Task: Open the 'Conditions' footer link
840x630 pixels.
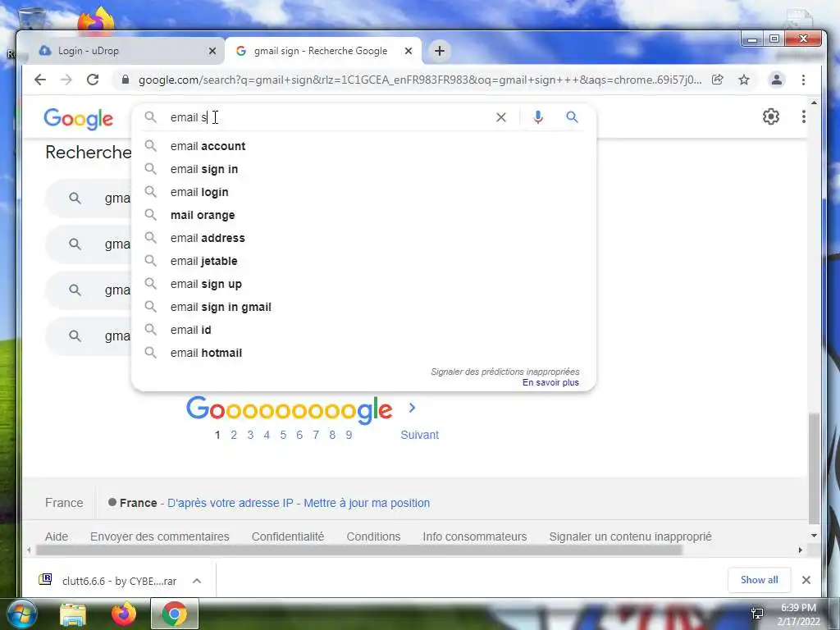Action: (x=373, y=536)
